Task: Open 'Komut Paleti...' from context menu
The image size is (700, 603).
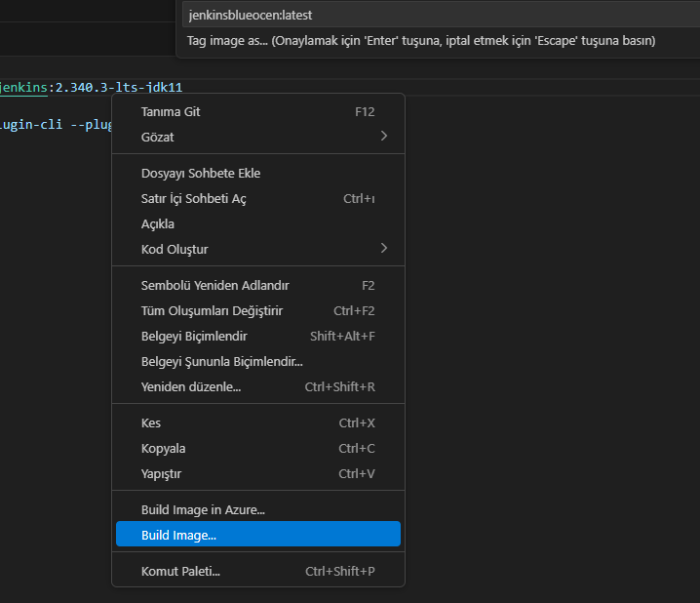Action: point(180,572)
